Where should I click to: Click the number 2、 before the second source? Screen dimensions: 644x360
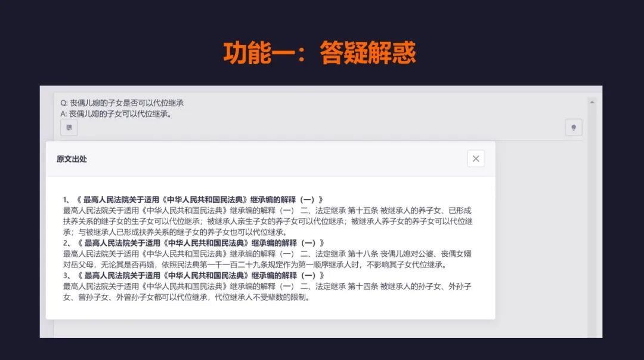pyautogui.click(x=67, y=243)
